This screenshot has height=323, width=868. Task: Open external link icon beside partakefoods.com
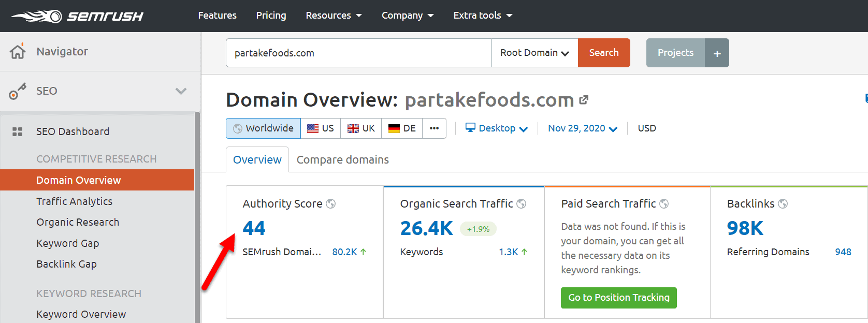coord(584,100)
